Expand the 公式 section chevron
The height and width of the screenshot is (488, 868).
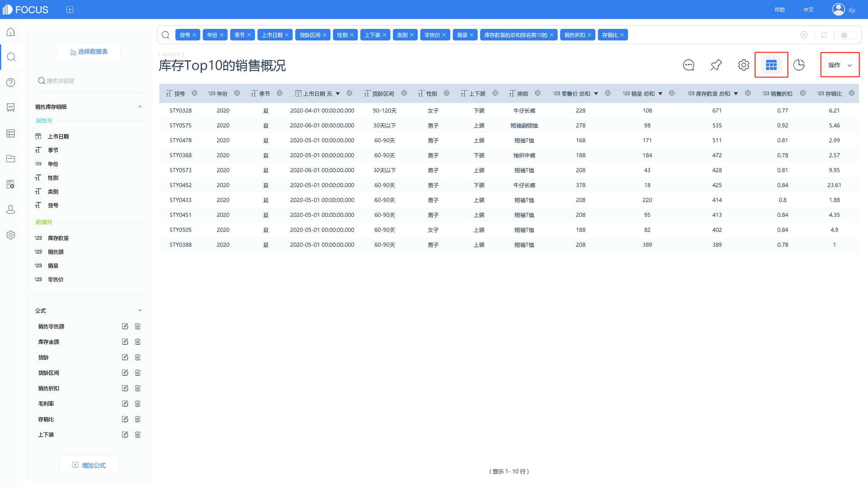click(x=140, y=311)
